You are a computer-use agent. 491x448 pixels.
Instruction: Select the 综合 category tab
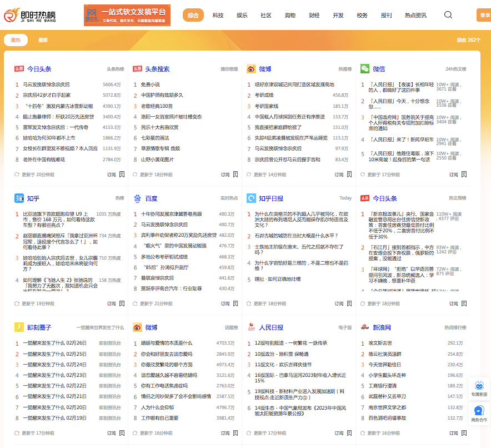tap(193, 16)
